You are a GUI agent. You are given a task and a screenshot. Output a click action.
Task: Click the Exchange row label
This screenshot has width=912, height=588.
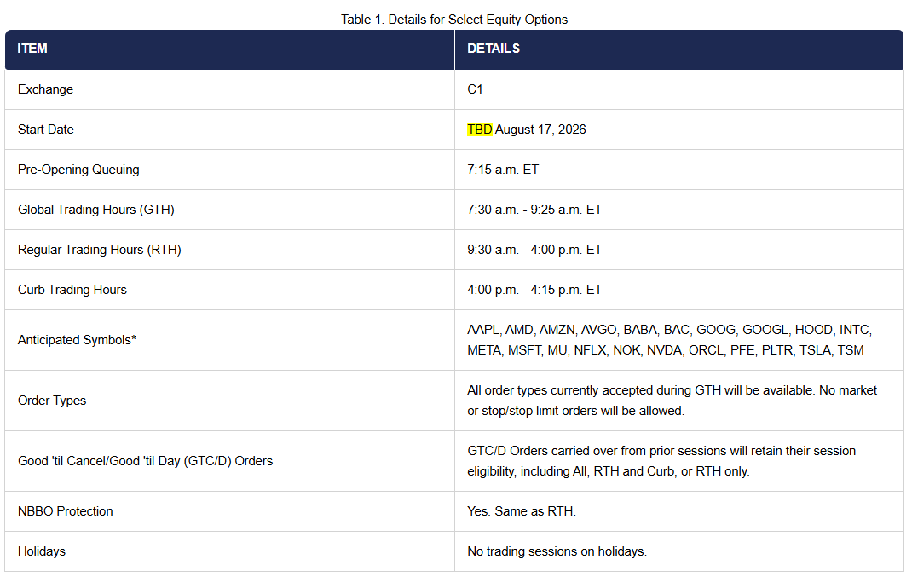click(45, 89)
